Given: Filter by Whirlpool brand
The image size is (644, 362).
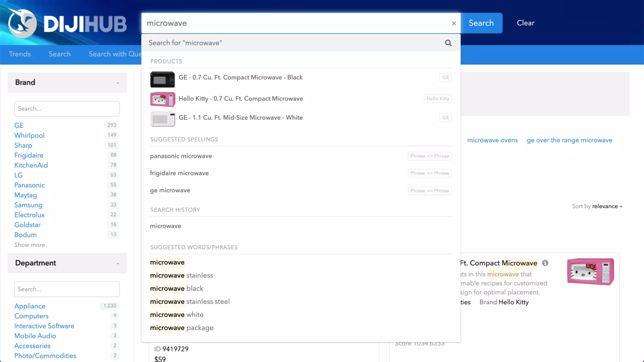Looking at the screenshot, I should point(29,135).
